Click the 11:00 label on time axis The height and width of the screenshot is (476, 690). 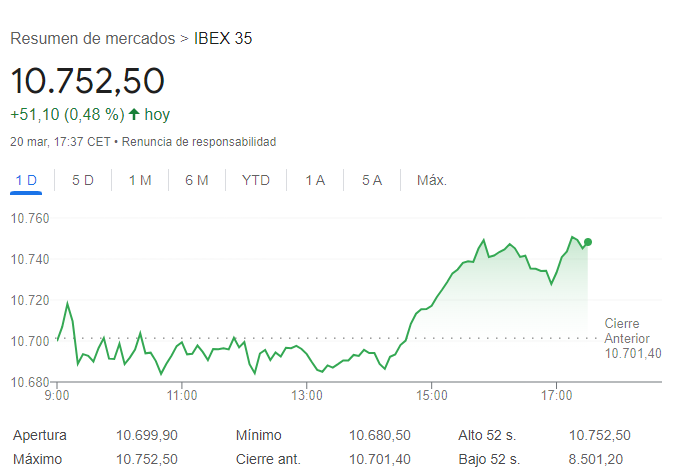click(x=181, y=396)
